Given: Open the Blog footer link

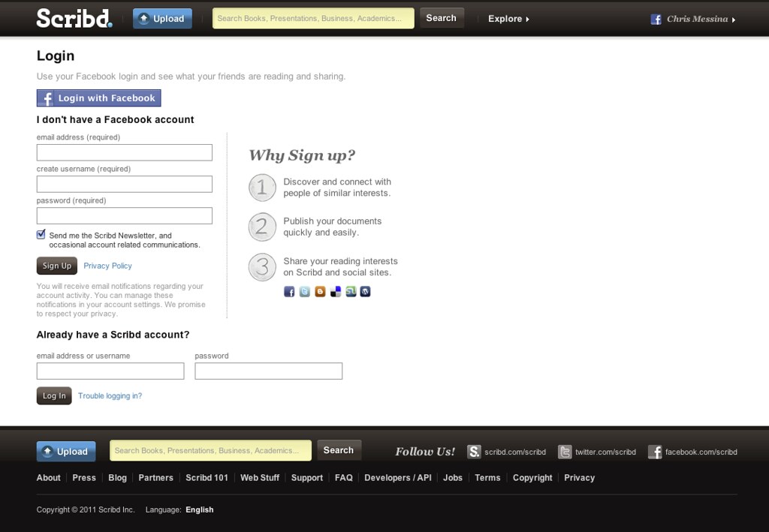Looking at the screenshot, I should pyautogui.click(x=117, y=478).
